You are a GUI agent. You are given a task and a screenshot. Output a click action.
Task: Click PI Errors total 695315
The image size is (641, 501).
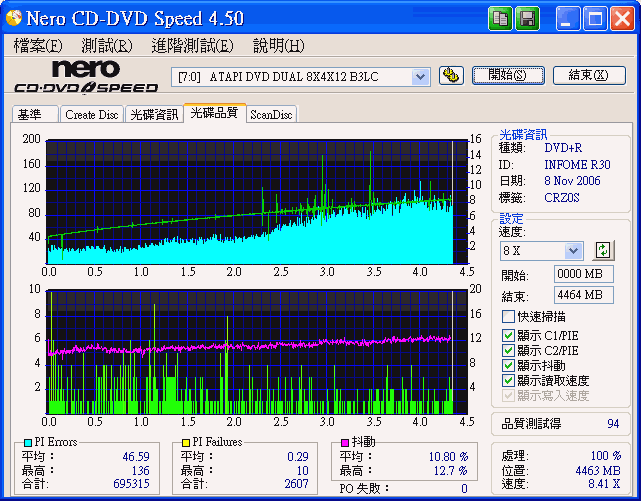click(x=131, y=484)
